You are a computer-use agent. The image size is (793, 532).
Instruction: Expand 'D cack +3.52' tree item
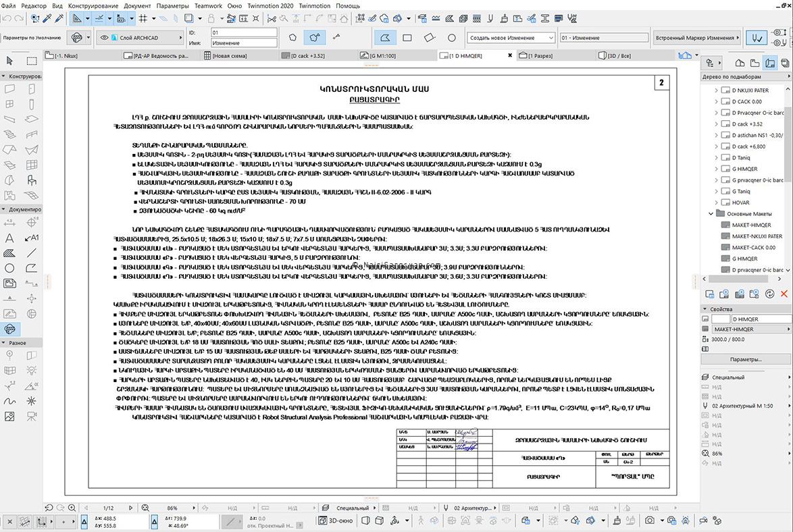[x=716, y=124]
